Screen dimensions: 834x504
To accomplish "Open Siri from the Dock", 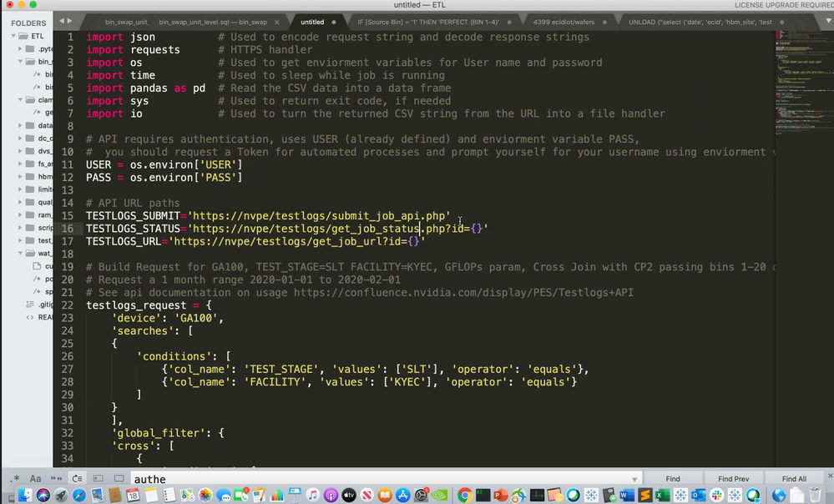I will click(x=43, y=495).
